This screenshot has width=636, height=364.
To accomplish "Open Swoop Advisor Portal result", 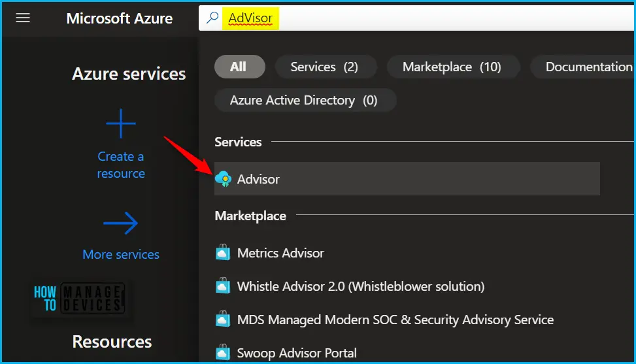I will [x=297, y=353].
